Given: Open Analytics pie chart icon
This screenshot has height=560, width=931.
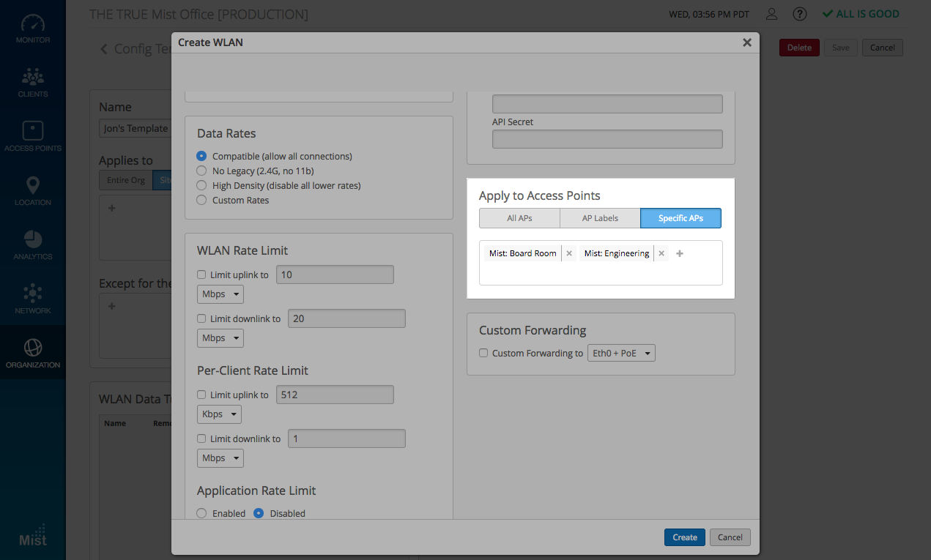Looking at the screenshot, I should tap(32, 245).
